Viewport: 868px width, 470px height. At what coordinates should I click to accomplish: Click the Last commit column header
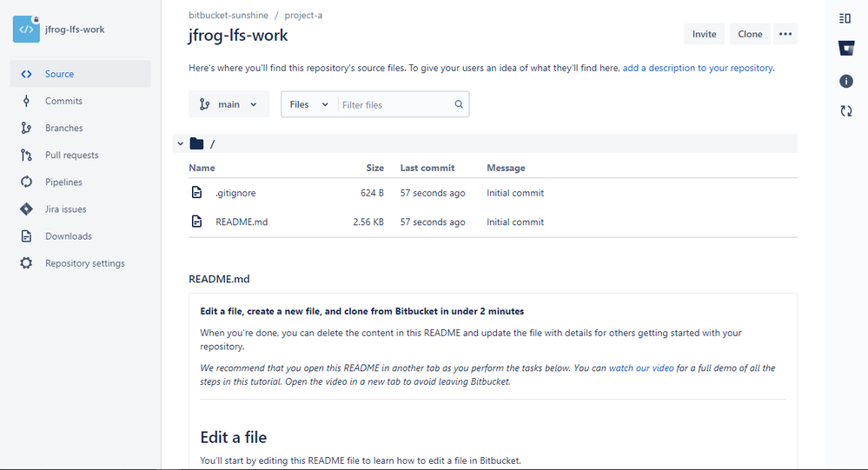click(427, 168)
